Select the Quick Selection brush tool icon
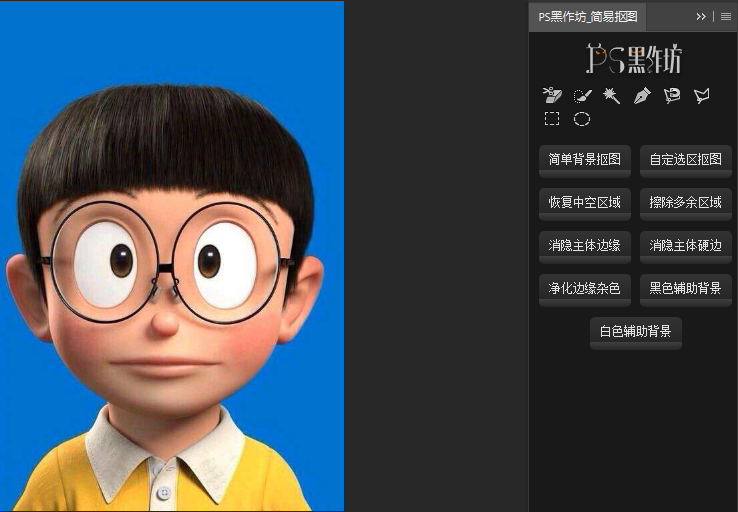This screenshot has width=738, height=512. pyautogui.click(x=582, y=95)
